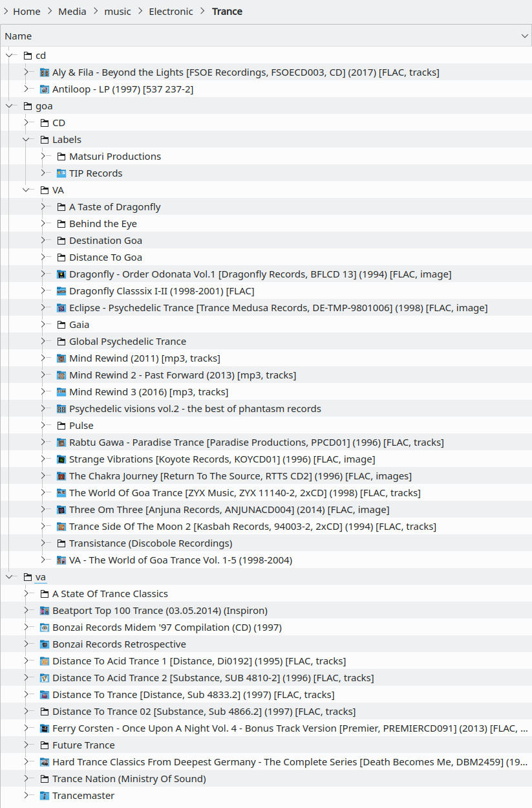Expand the Future Trance folder
Image resolution: width=532 pixels, height=808 pixels.
[26, 745]
